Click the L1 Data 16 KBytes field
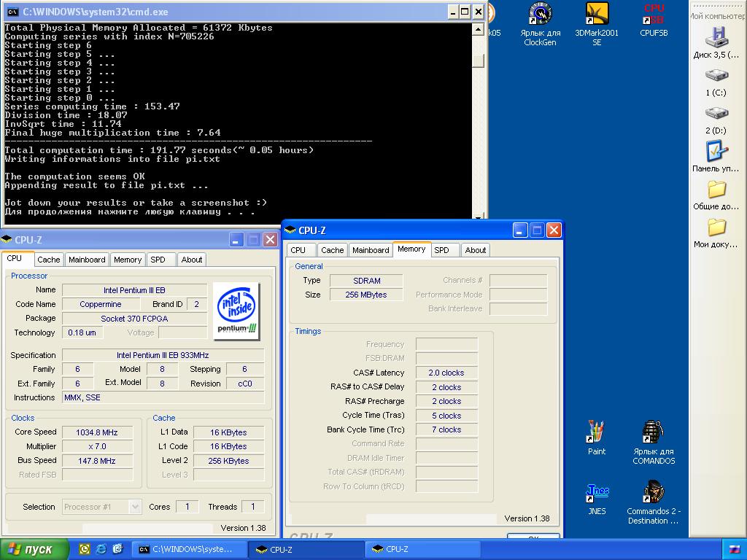Viewport: 747px width, 560px height. pyautogui.click(x=228, y=432)
